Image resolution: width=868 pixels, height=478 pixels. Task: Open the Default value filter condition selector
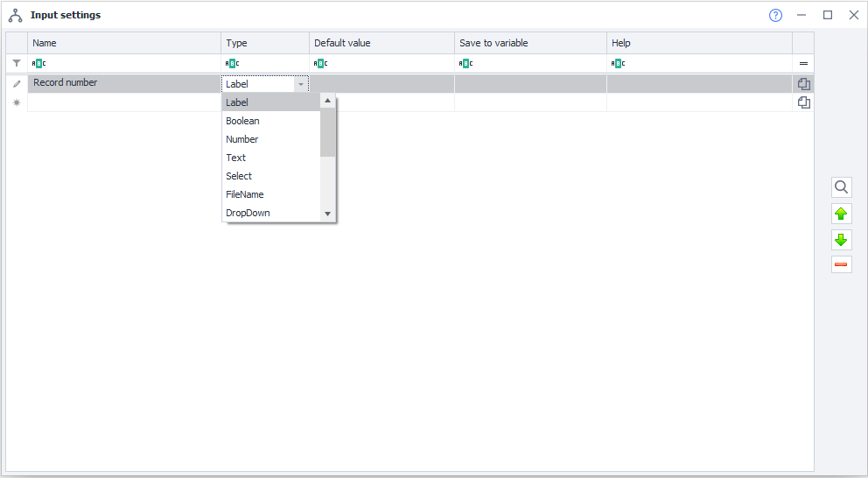[x=320, y=63]
